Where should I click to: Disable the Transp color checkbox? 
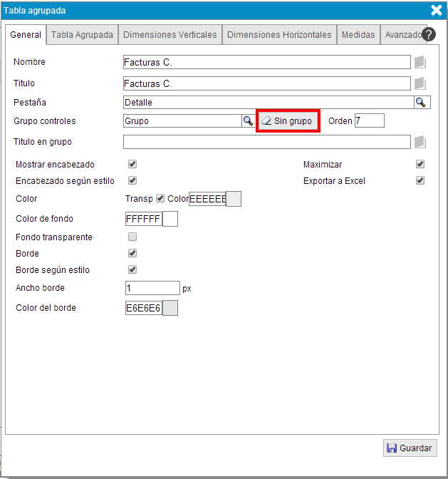pos(160,199)
